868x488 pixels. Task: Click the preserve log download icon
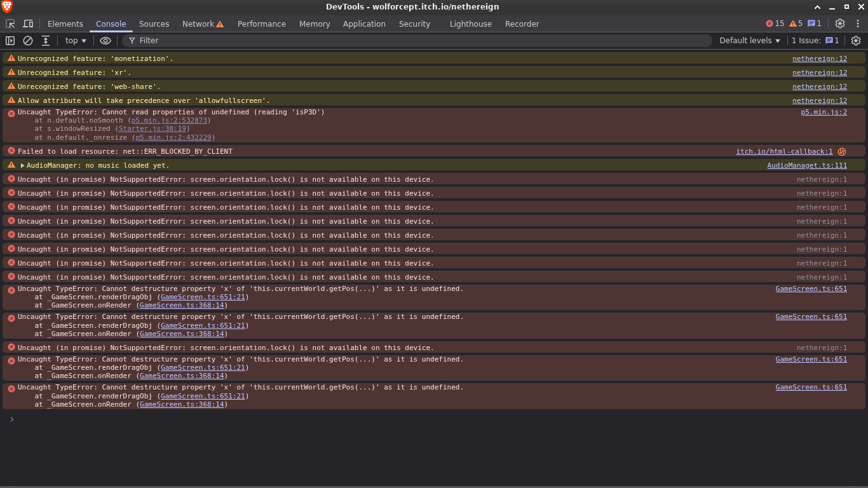pyautogui.click(x=46, y=41)
